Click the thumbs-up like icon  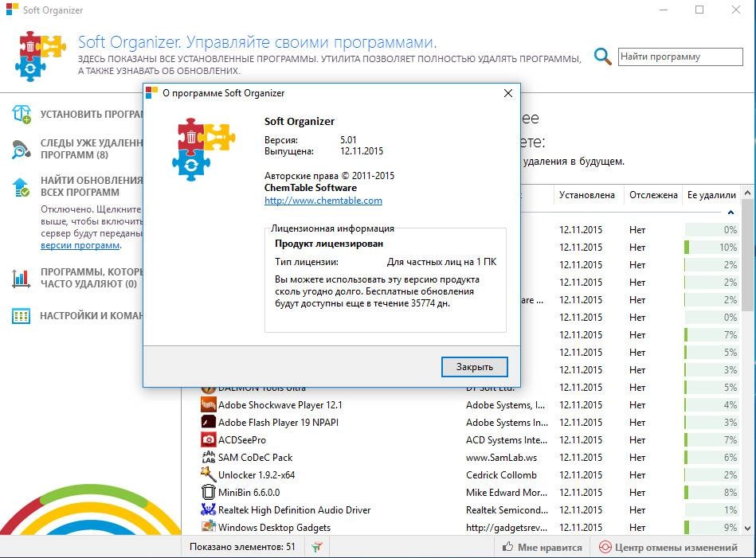tap(507, 547)
